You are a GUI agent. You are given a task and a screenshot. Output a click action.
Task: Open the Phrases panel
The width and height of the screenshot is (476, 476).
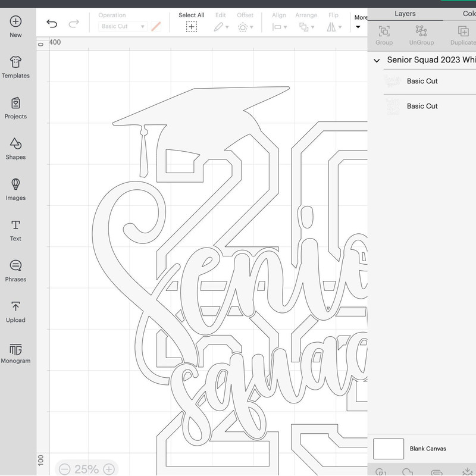[15, 271]
